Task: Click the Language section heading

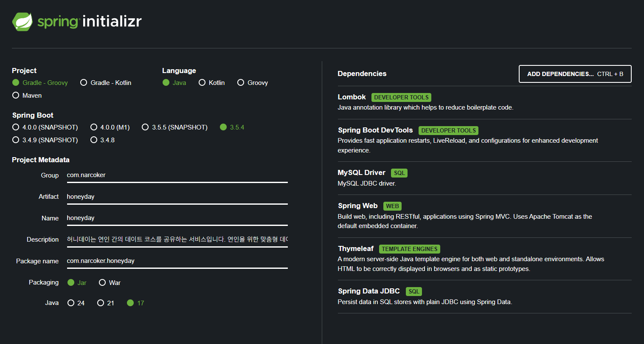Action: click(179, 71)
